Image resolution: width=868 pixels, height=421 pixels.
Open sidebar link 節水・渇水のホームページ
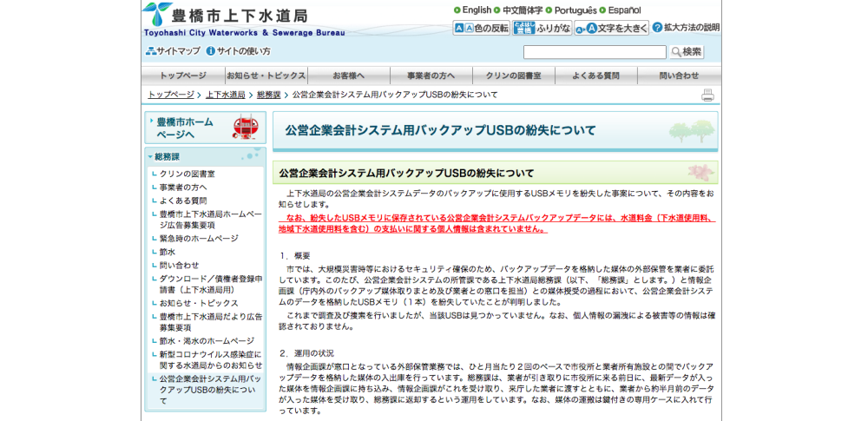207,340
